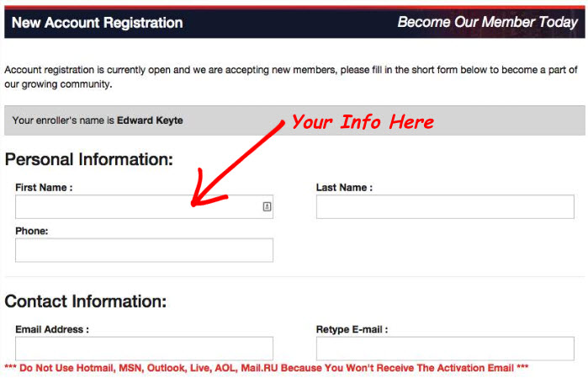Click the Contact Information section heading

point(86,302)
